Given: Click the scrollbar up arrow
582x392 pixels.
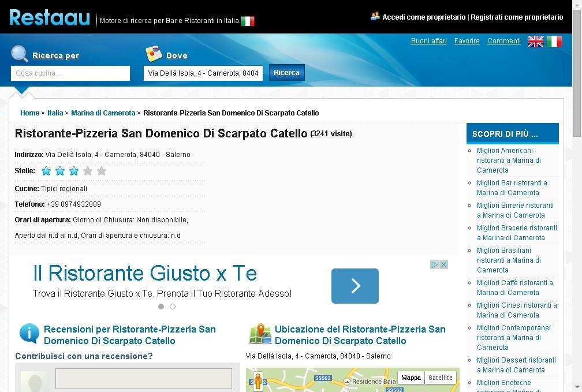Looking at the screenshot, I should click(577, 5).
